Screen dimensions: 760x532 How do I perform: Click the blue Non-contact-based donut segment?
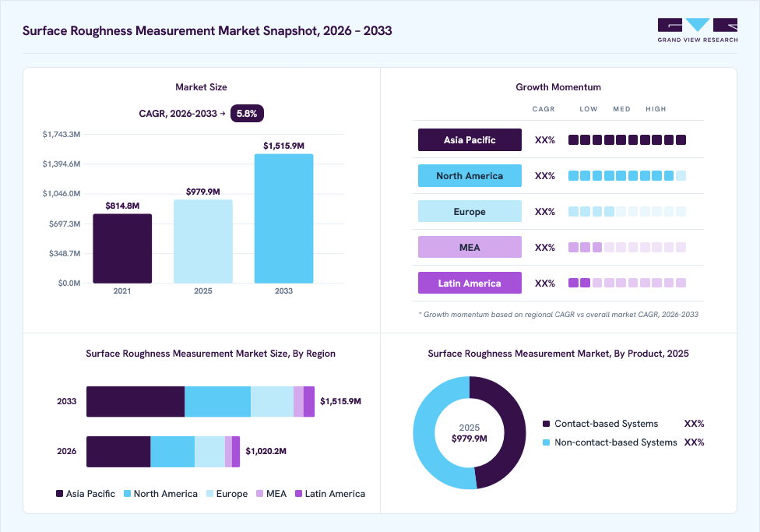(424, 434)
